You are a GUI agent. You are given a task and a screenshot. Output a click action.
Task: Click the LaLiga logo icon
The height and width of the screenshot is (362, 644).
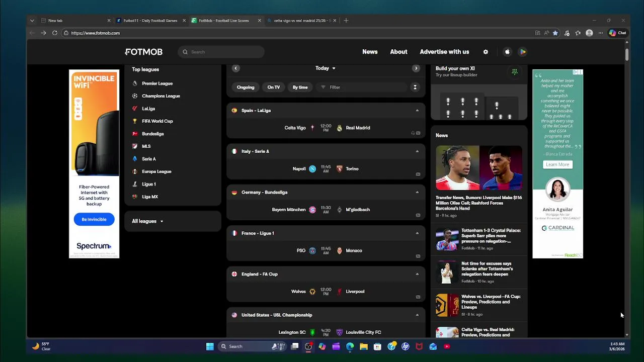(135, 109)
